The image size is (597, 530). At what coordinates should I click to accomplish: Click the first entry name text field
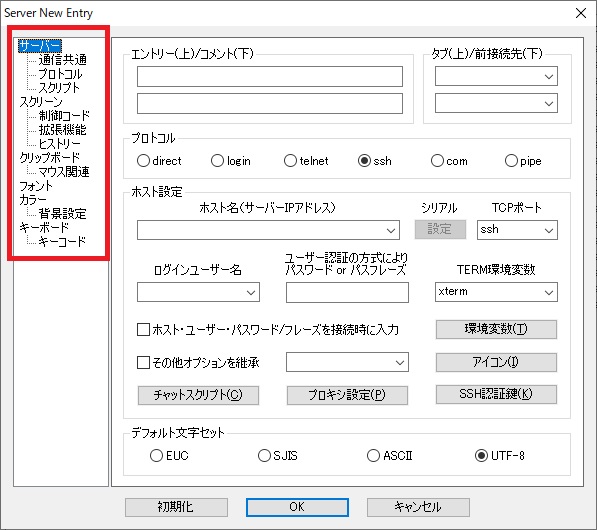[x=270, y=77]
